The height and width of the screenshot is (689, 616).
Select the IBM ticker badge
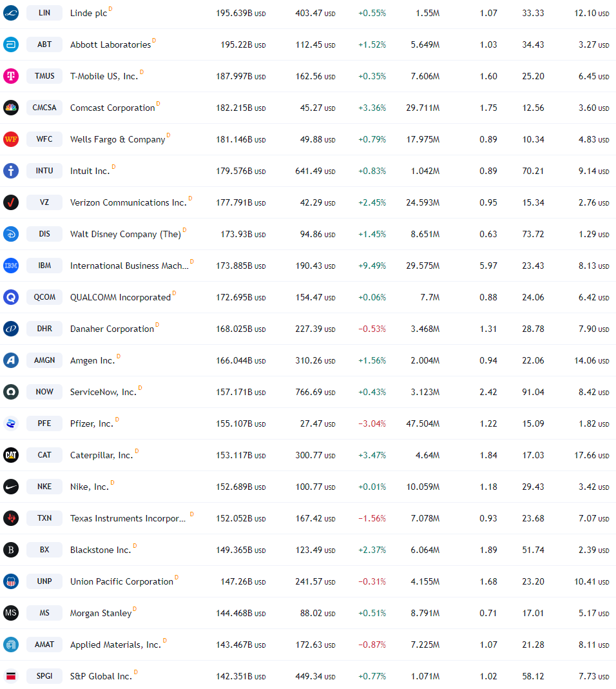click(x=44, y=266)
